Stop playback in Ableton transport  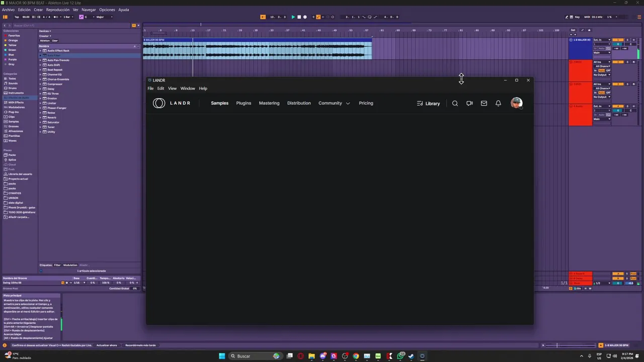299,17
